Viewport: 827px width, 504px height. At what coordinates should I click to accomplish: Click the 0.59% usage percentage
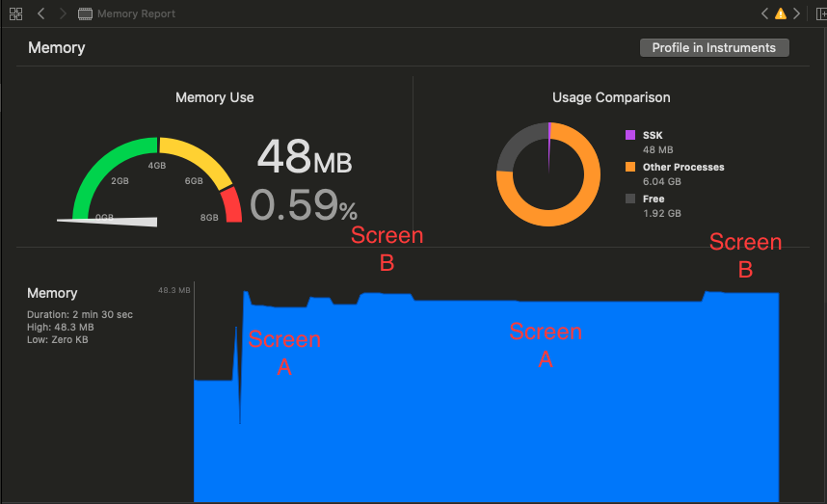tap(304, 205)
